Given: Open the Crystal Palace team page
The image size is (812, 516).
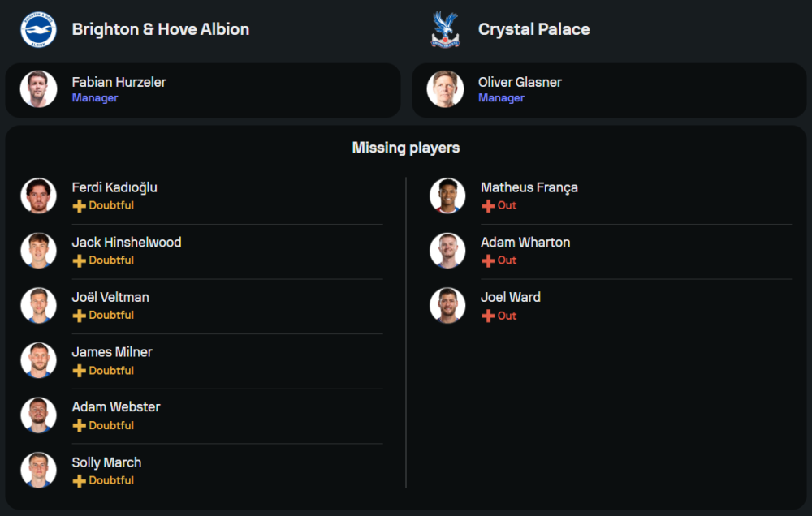Looking at the screenshot, I should click(x=533, y=30).
